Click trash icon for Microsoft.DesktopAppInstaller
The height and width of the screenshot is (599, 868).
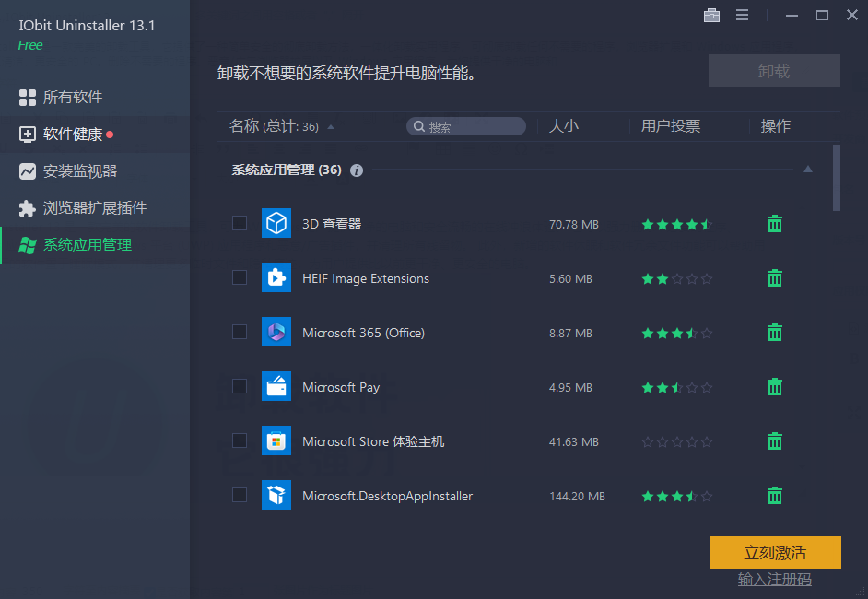774,496
